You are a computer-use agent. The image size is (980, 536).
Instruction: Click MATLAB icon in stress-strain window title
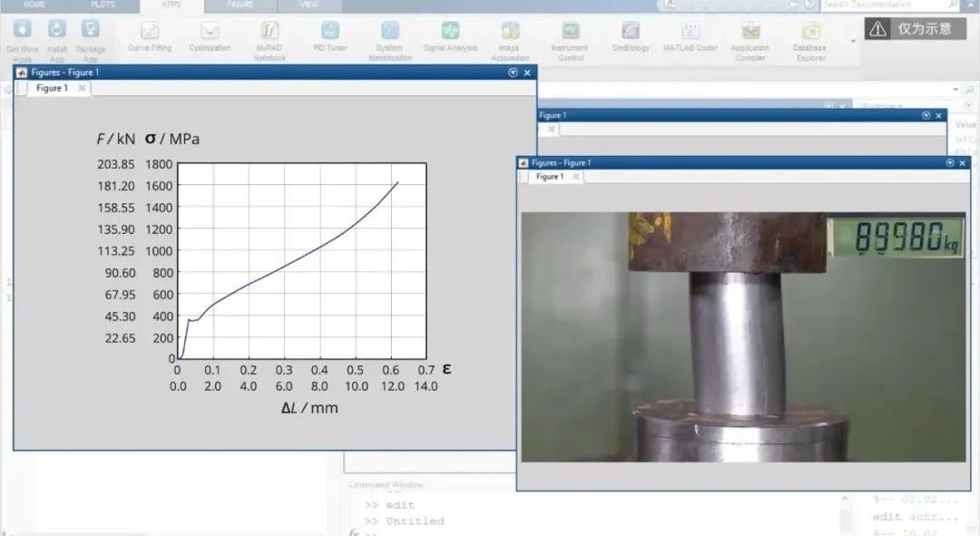pyautogui.click(x=22, y=73)
